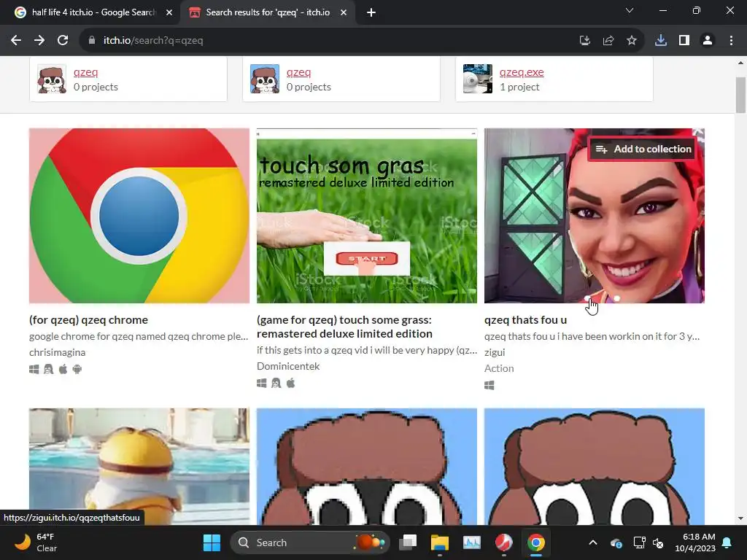Open the qzeq chrome game thumbnail
The image size is (747, 560).
(139, 216)
